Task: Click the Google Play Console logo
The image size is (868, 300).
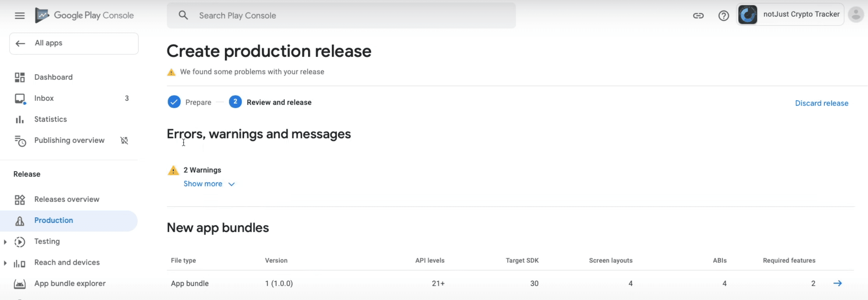Action: [x=84, y=15]
